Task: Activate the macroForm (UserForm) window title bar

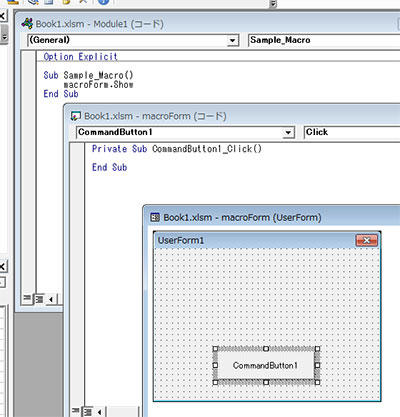Action: pos(273,217)
